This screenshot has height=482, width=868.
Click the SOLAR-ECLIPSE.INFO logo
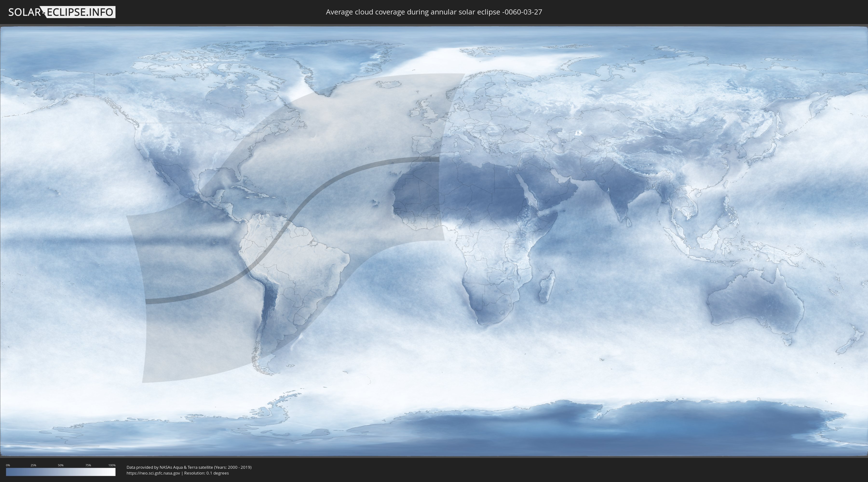click(61, 12)
